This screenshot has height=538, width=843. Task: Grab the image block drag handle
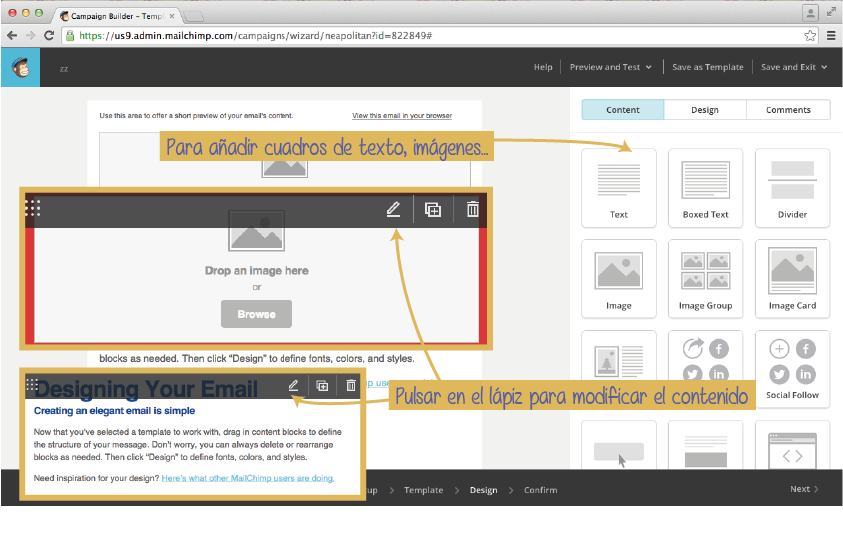click(33, 207)
